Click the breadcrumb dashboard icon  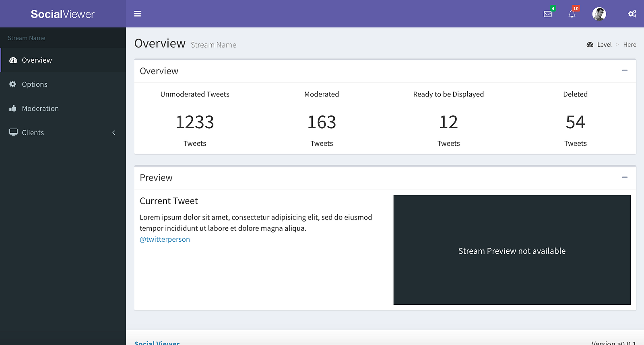pos(590,45)
